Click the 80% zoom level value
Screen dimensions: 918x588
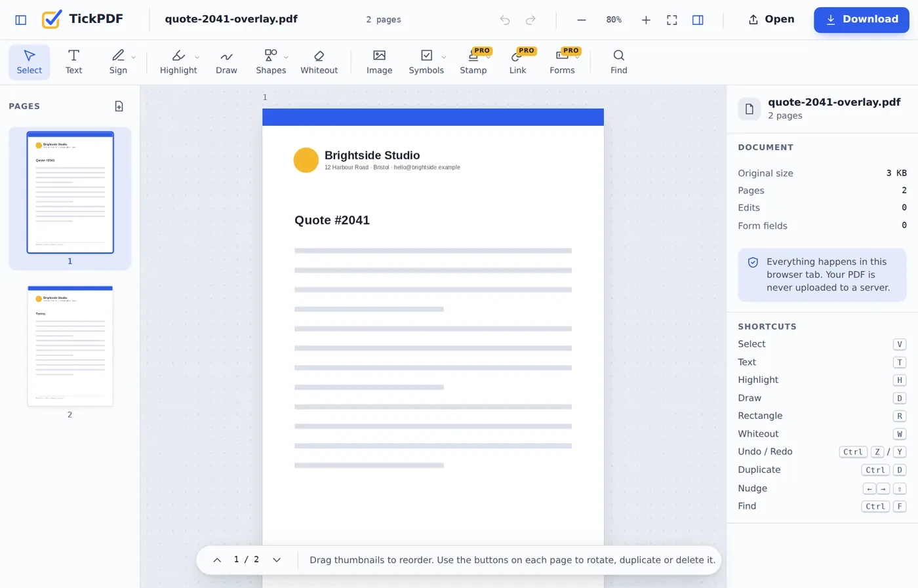(614, 20)
